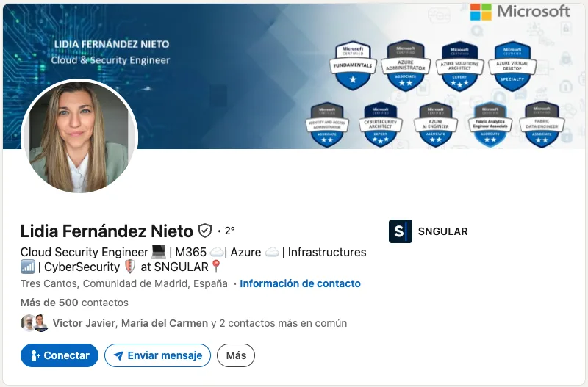Click the Azure AI Engineer badge

[x=435, y=125]
